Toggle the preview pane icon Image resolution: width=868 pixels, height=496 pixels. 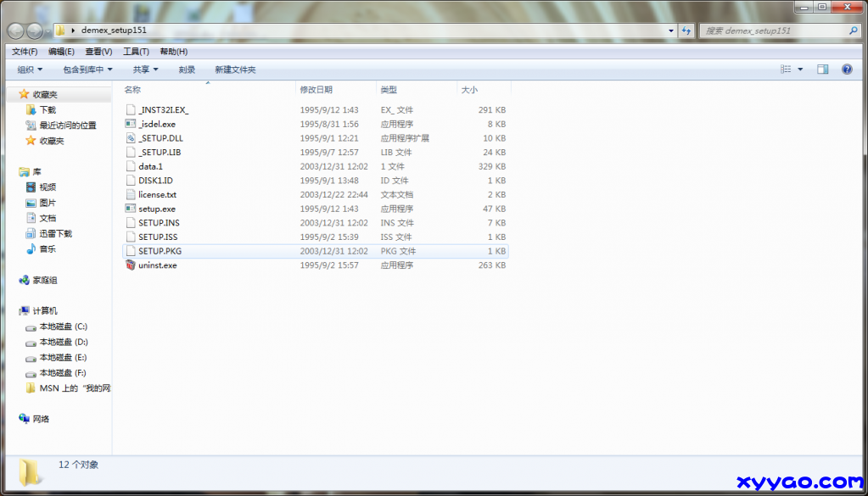pos(822,70)
